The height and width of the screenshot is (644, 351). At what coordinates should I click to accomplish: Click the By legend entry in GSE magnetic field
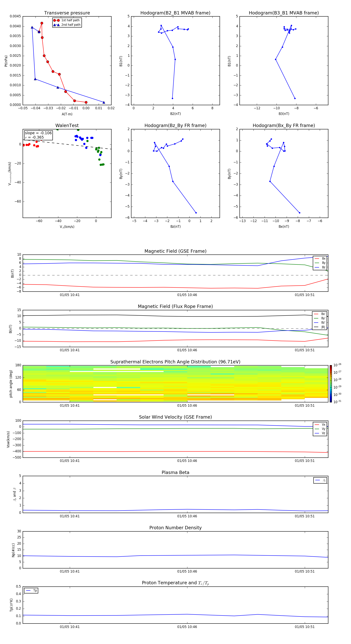(x=320, y=263)
